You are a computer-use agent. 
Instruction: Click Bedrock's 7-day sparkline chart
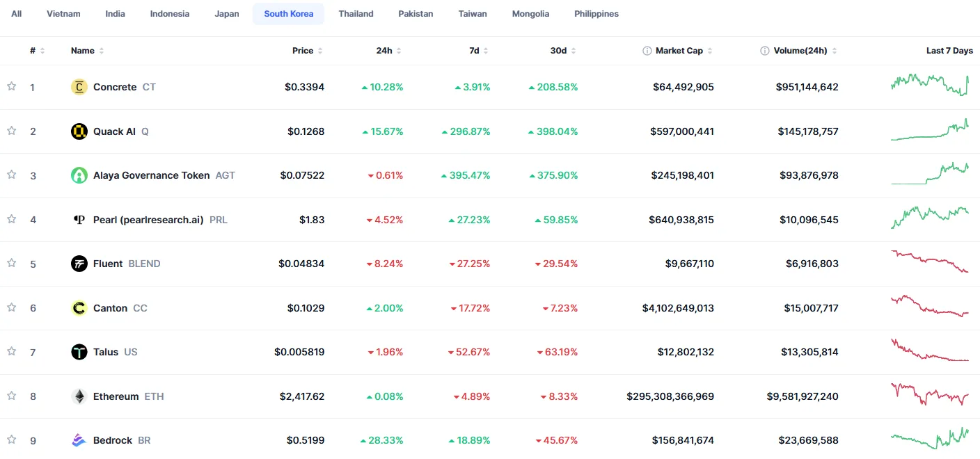pyautogui.click(x=929, y=438)
